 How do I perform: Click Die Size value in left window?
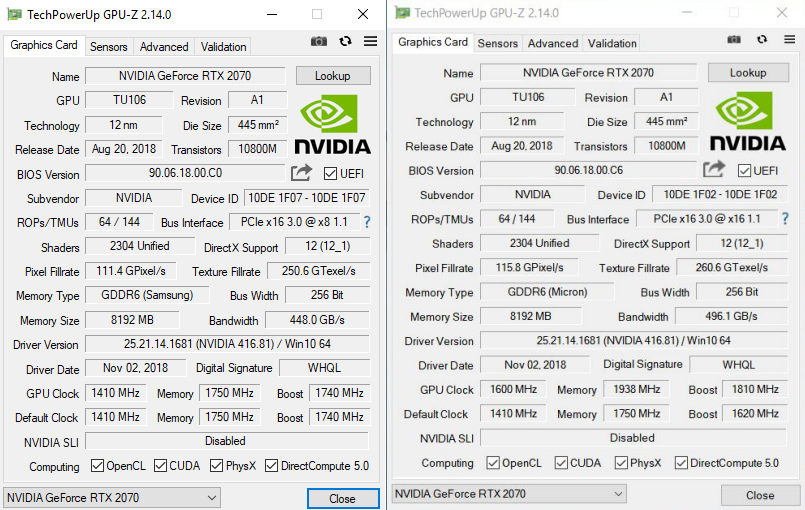point(258,124)
